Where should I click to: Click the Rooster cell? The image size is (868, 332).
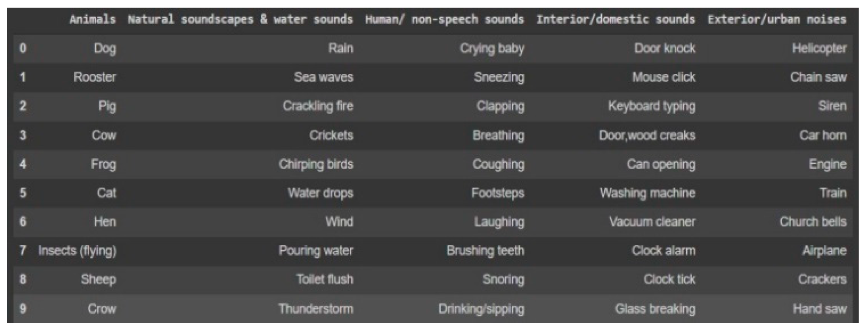(x=95, y=77)
